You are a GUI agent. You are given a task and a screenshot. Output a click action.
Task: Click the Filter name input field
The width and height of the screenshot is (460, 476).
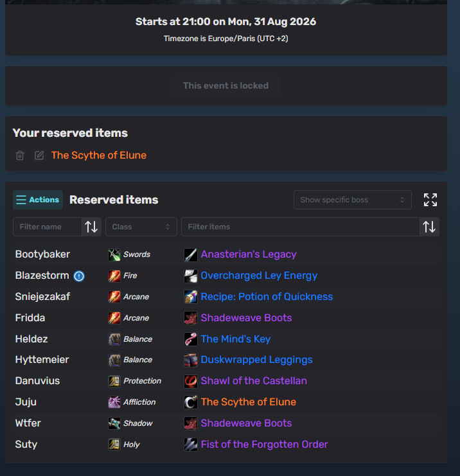[x=48, y=227]
